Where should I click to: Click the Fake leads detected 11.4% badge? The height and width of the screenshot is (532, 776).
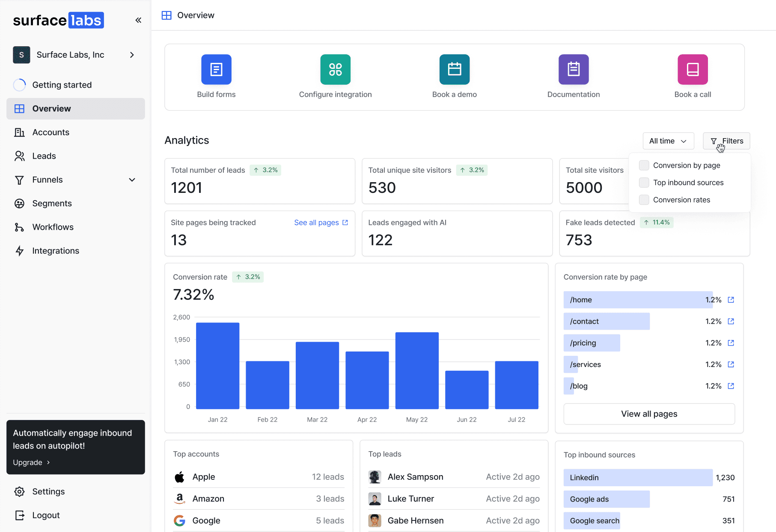click(657, 222)
